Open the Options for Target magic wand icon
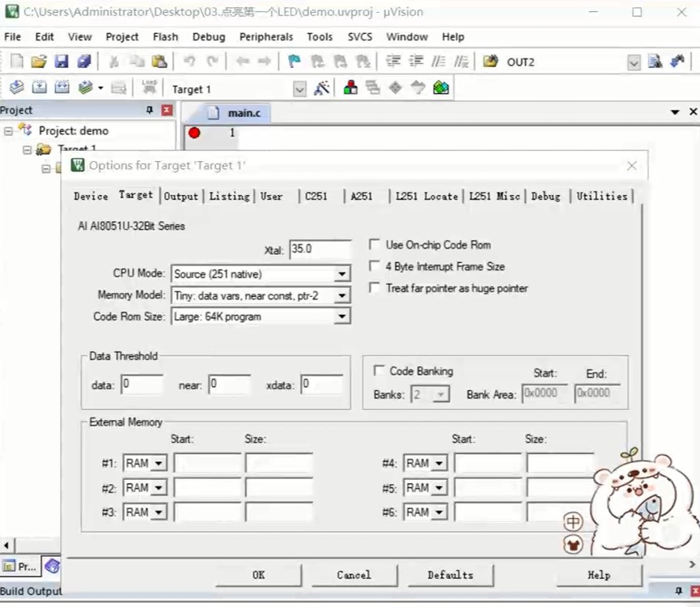 321,88
